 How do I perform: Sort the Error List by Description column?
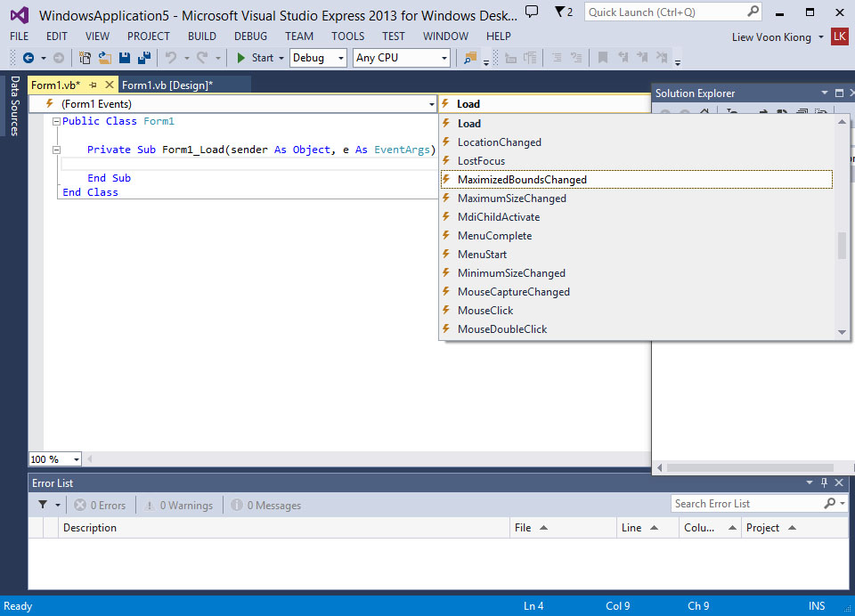coord(283,528)
